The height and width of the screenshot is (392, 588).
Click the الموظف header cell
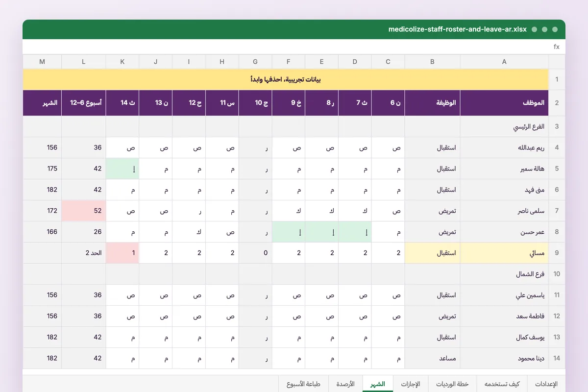[x=504, y=103]
